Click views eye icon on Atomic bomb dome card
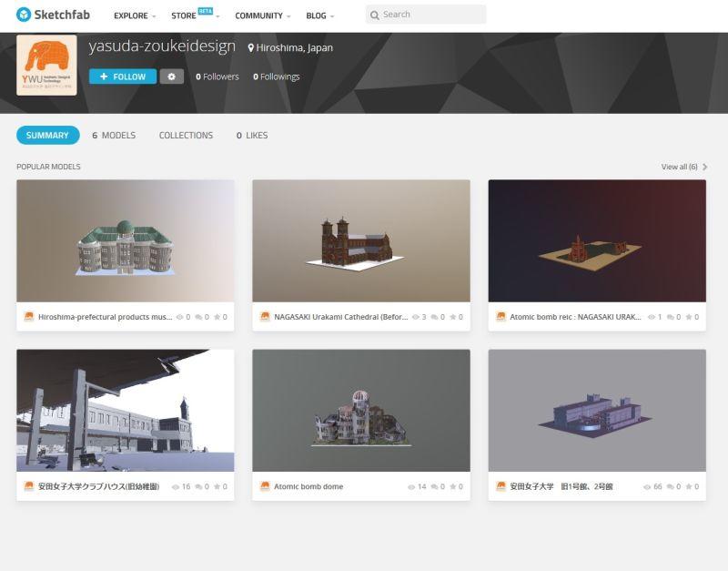The image size is (728, 571). point(411,487)
